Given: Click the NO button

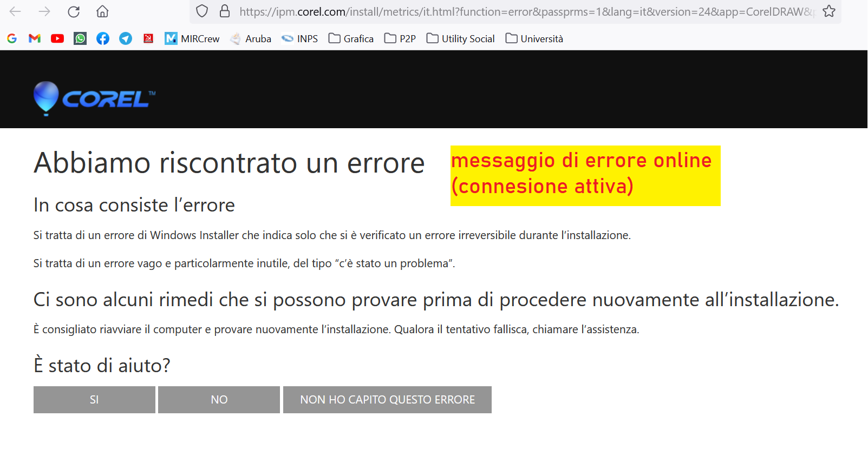Looking at the screenshot, I should coord(219,400).
